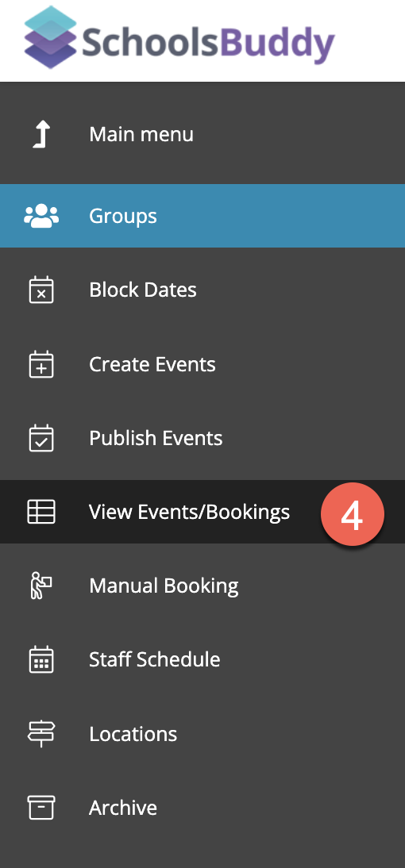Open View Events/Bookings

tap(202, 512)
